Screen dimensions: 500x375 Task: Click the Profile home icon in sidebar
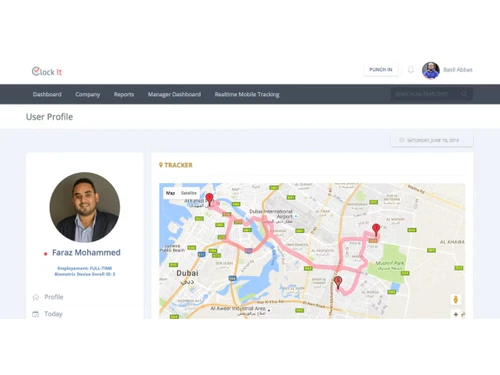(x=36, y=297)
